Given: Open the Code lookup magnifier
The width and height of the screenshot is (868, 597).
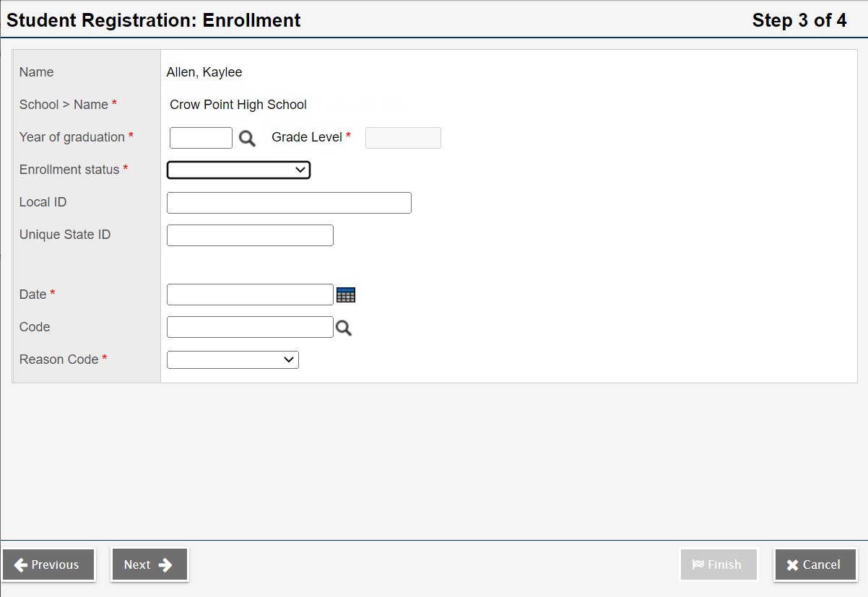Looking at the screenshot, I should pyautogui.click(x=344, y=328).
